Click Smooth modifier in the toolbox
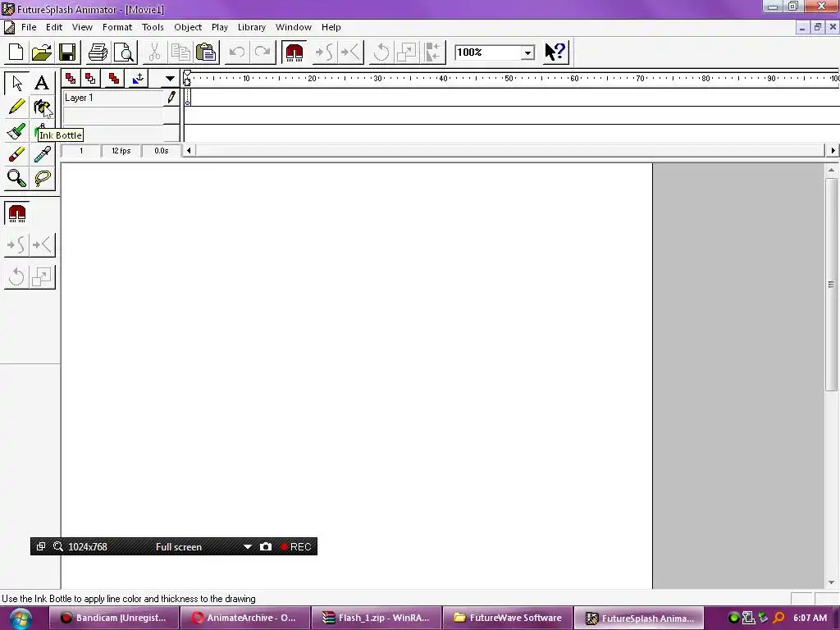Viewport: 840px width, 630px height. pyautogui.click(x=16, y=244)
